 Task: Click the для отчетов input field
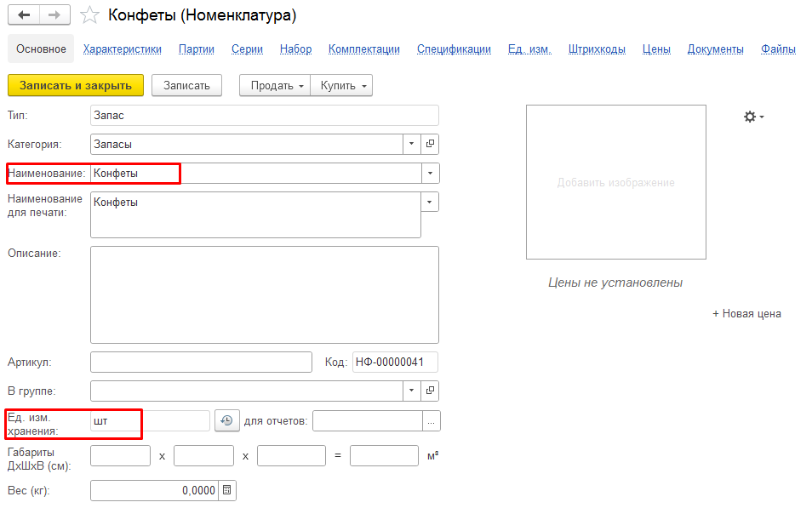(x=368, y=420)
